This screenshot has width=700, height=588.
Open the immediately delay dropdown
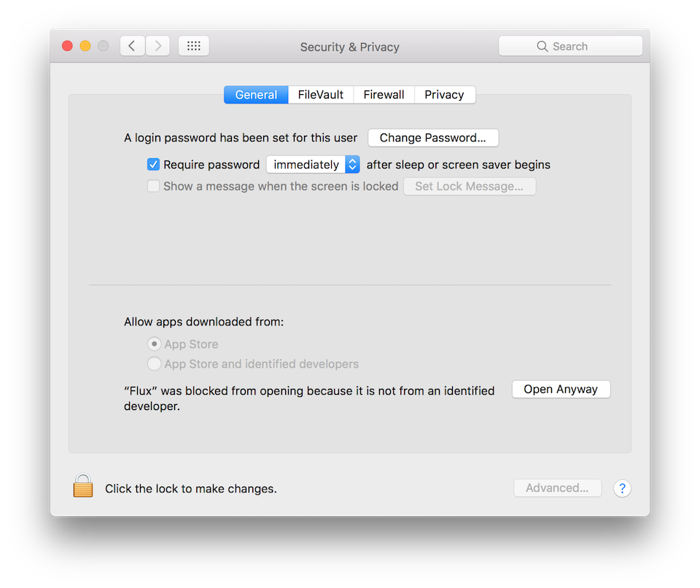tap(313, 164)
